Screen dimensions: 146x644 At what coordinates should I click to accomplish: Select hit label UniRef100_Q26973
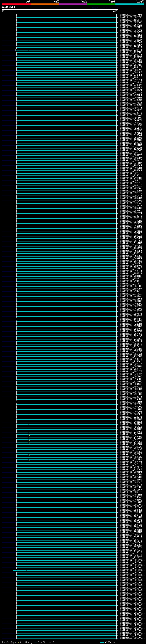click(x=131, y=397)
